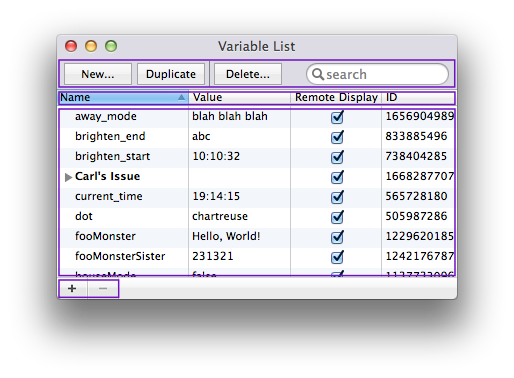Uncheck Remote Display for away_mode

click(x=337, y=117)
